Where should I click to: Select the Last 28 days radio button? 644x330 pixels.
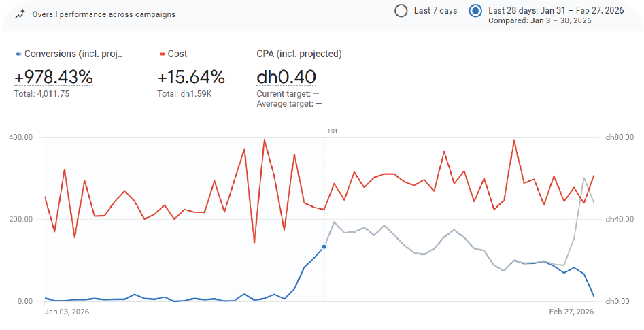point(476,10)
